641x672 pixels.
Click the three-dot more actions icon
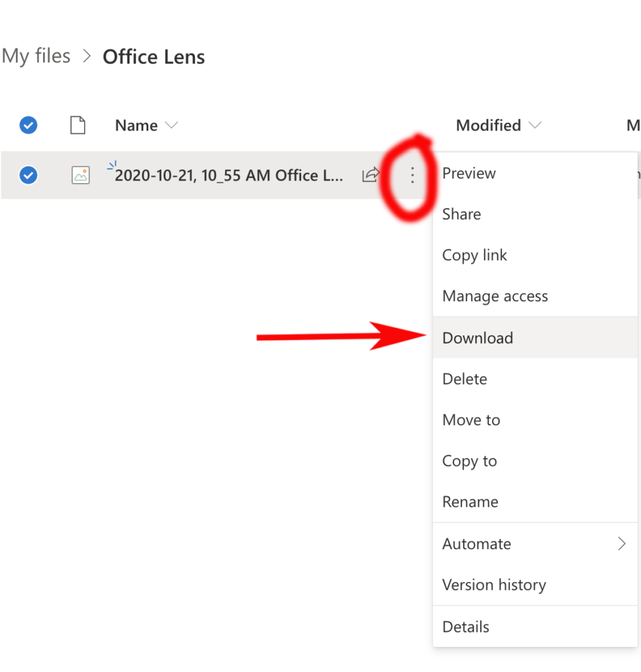pyautogui.click(x=412, y=175)
